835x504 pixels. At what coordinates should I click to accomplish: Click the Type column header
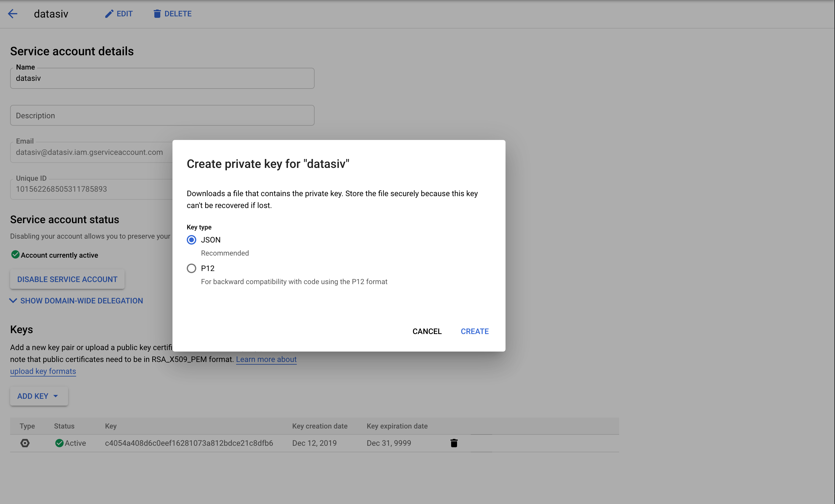[27, 426]
